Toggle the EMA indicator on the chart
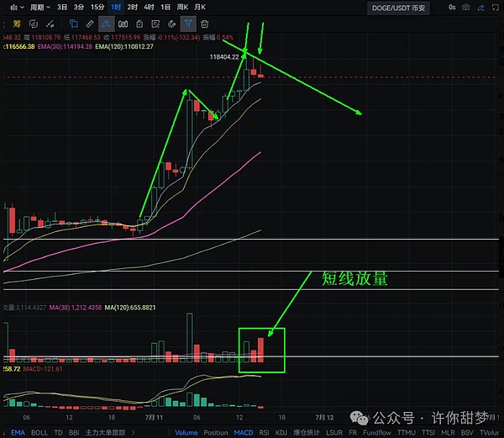The height and width of the screenshot is (438, 504). (18, 432)
